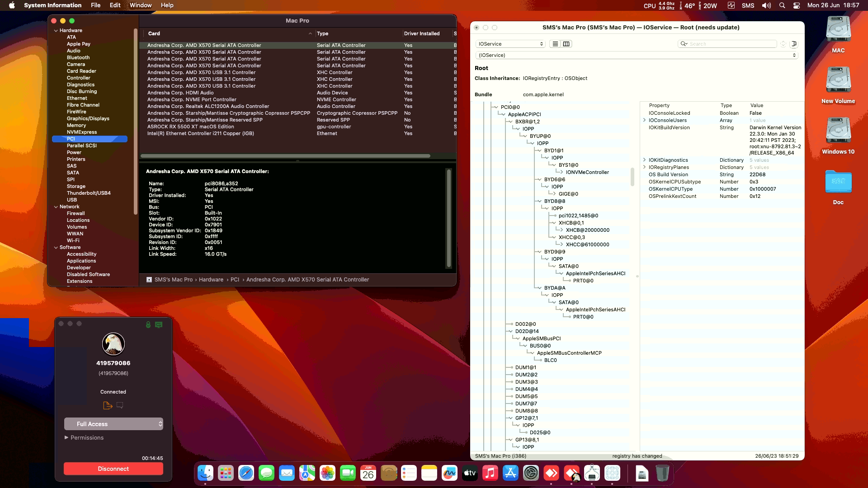
Task: Switch IORegistryExplorer to column view
Action: [566, 44]
